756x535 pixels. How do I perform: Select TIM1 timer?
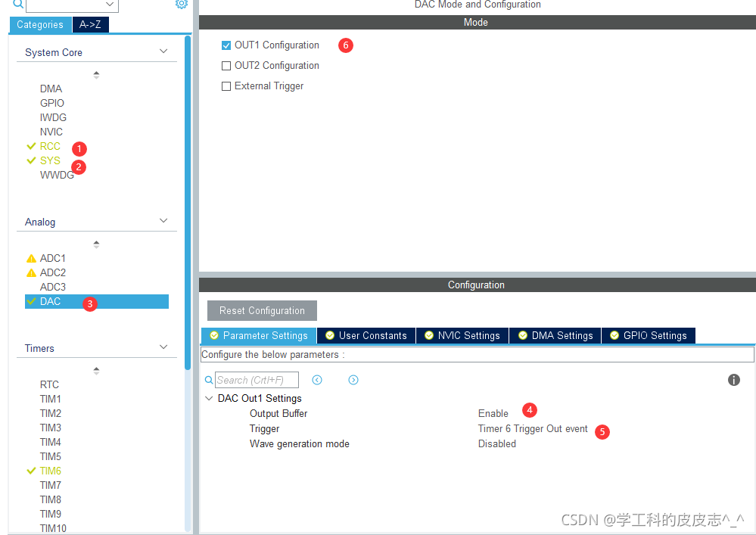pyautogui.click(x=50, y=399)
